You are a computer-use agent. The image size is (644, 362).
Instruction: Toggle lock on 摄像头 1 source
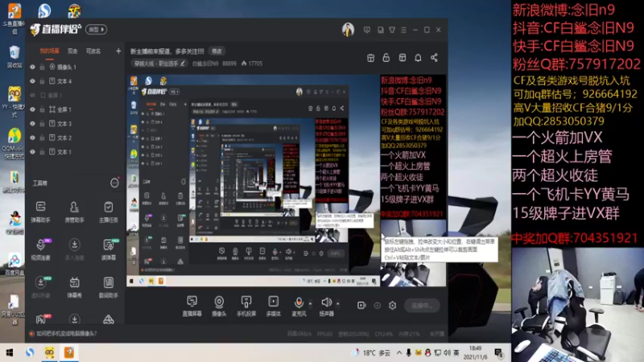[x=42, y=67]
